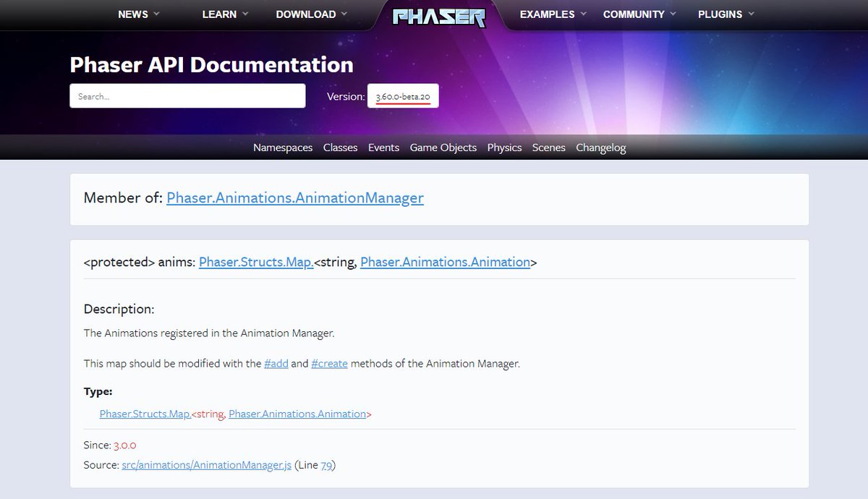Open Phaser.Animations.Animation link under Type
Screen dimensions: 868x499
[x=297, y=414]
